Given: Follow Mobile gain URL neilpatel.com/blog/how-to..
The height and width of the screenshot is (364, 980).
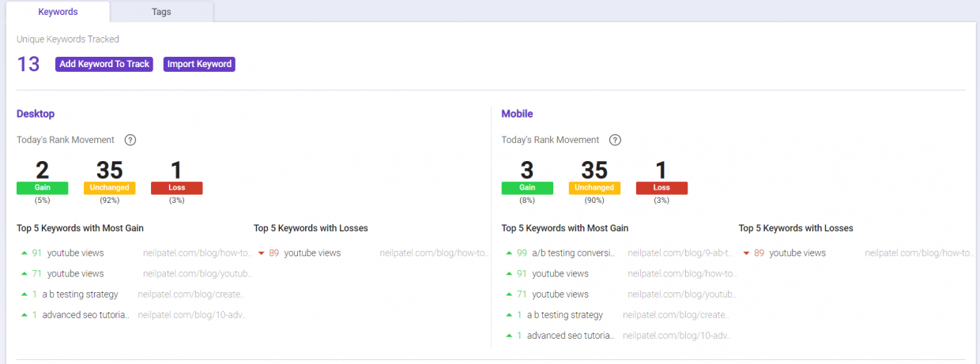Looking at the screenshot, I should click(x=682, y=273).
